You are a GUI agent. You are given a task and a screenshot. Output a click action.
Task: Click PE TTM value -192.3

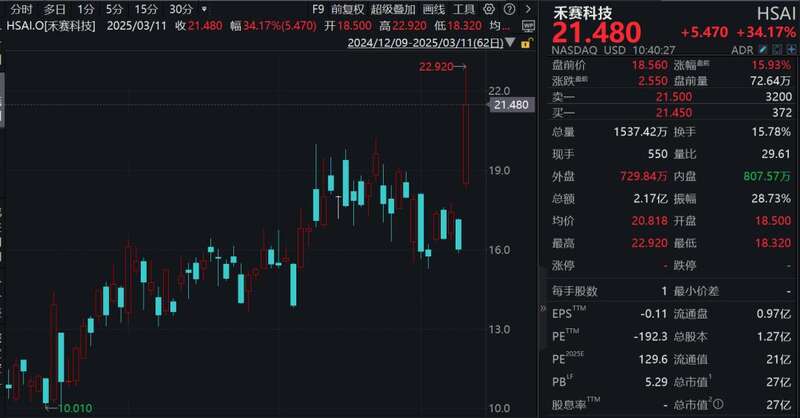click(x=651, y=336)
